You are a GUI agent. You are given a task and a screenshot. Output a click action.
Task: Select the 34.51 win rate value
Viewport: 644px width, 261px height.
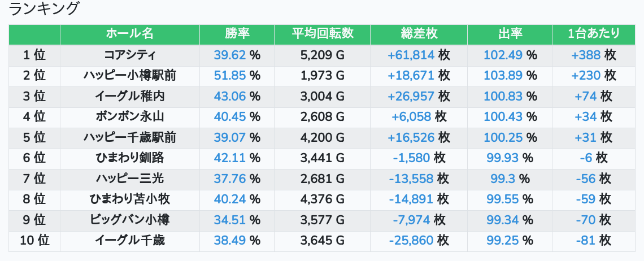coord(230,220)
